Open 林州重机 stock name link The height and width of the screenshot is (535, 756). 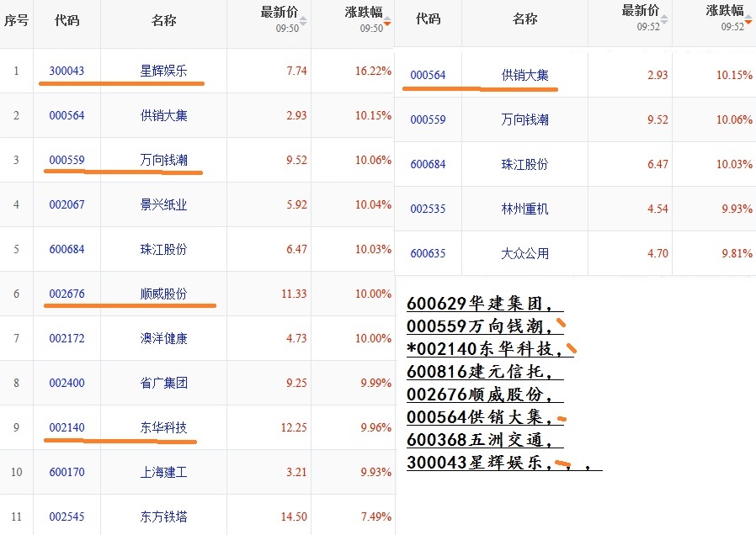click(524, 209)
